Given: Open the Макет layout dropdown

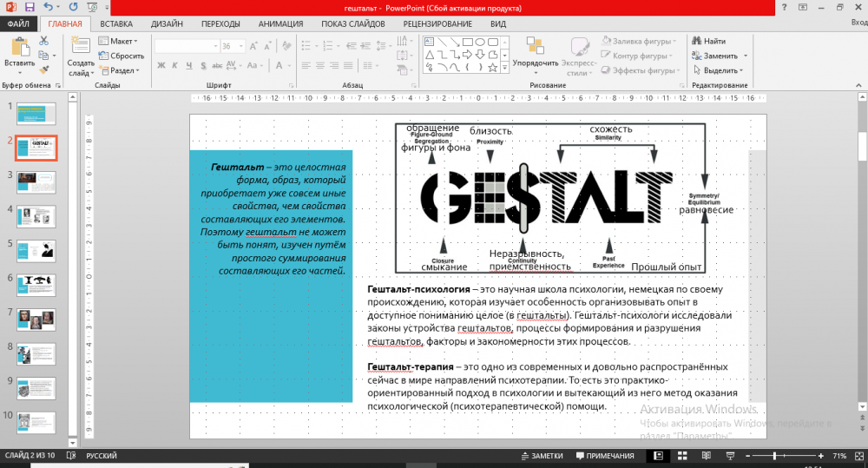Looking at the screenshot, I should point(121,41).
